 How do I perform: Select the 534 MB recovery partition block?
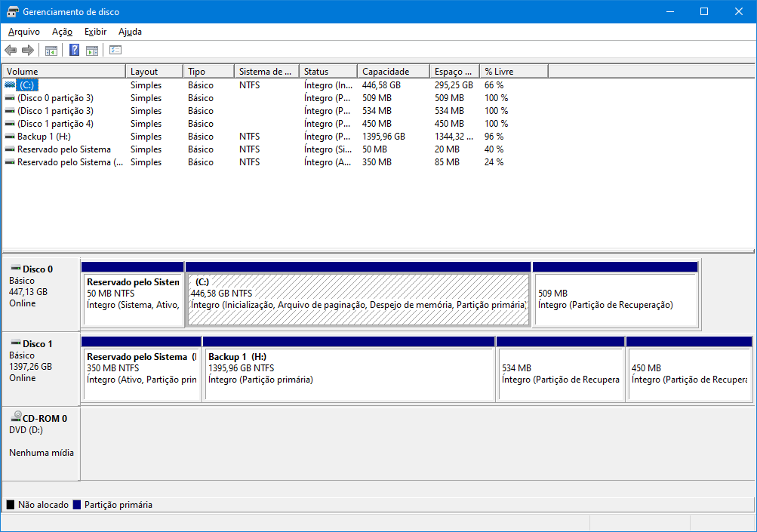(x=561, y=370)
